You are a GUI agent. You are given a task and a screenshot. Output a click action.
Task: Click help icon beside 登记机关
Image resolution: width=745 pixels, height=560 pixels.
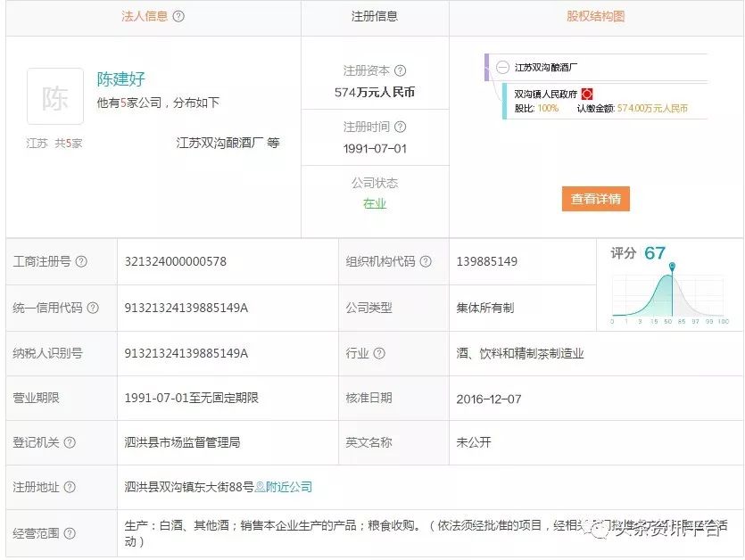pos(70,443)
